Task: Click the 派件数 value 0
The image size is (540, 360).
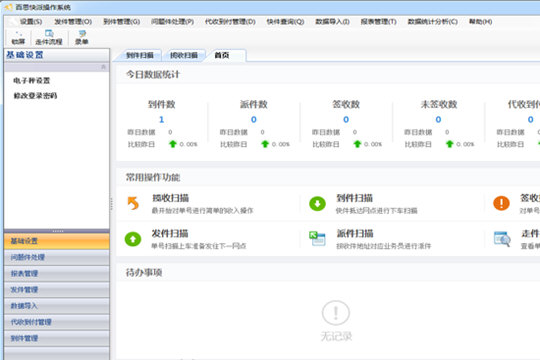Action: point(253,120)
